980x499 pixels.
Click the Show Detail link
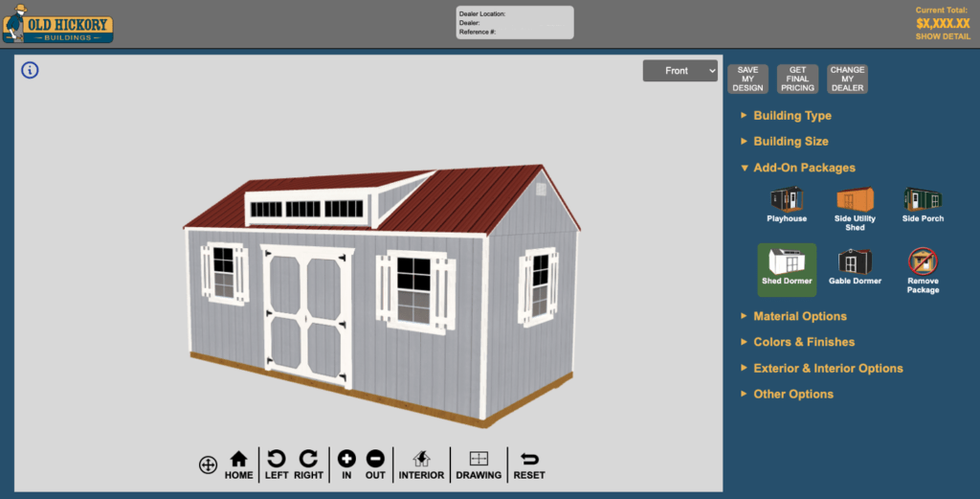point(942,36)
